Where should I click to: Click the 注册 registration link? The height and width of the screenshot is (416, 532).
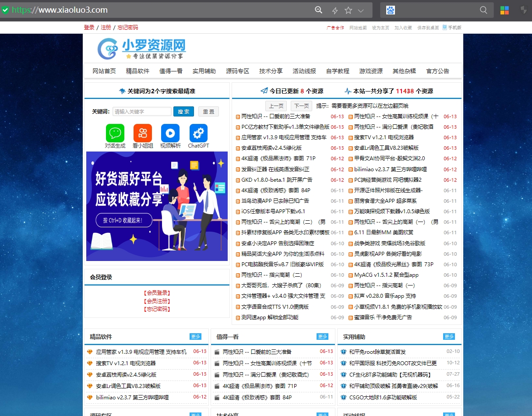(106, 27)
